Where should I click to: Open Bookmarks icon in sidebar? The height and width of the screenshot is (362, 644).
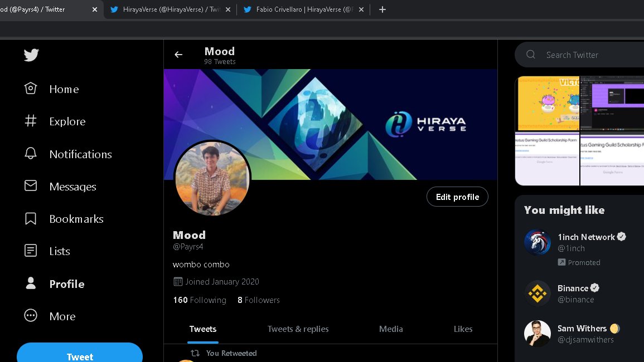pyautogui.click(x=31, y=218)
